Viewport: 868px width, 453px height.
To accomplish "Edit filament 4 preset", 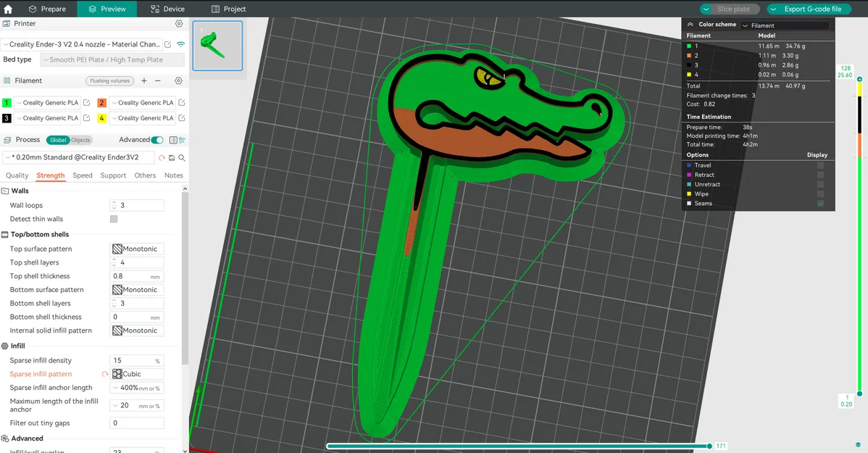I will [182, 118].
